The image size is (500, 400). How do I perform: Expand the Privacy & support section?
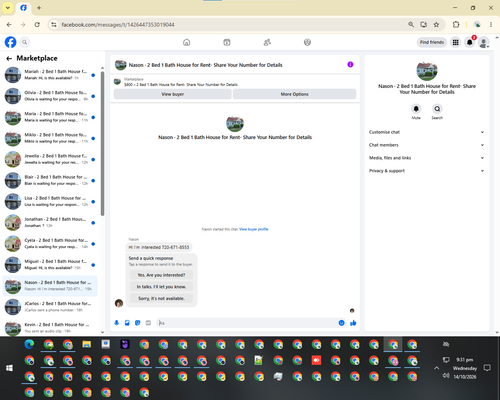(426, 171)
